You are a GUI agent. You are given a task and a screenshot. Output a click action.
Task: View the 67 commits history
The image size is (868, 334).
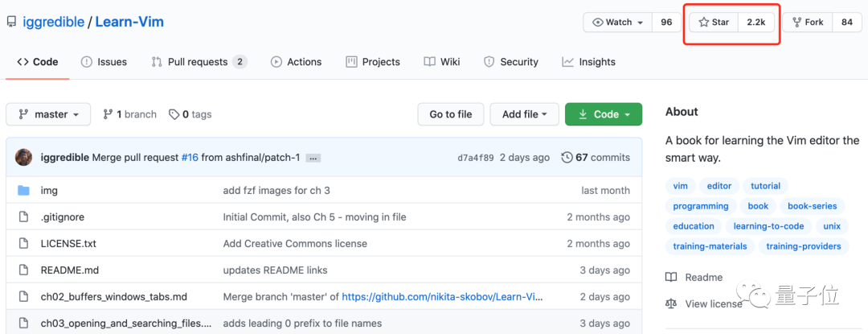596,158
